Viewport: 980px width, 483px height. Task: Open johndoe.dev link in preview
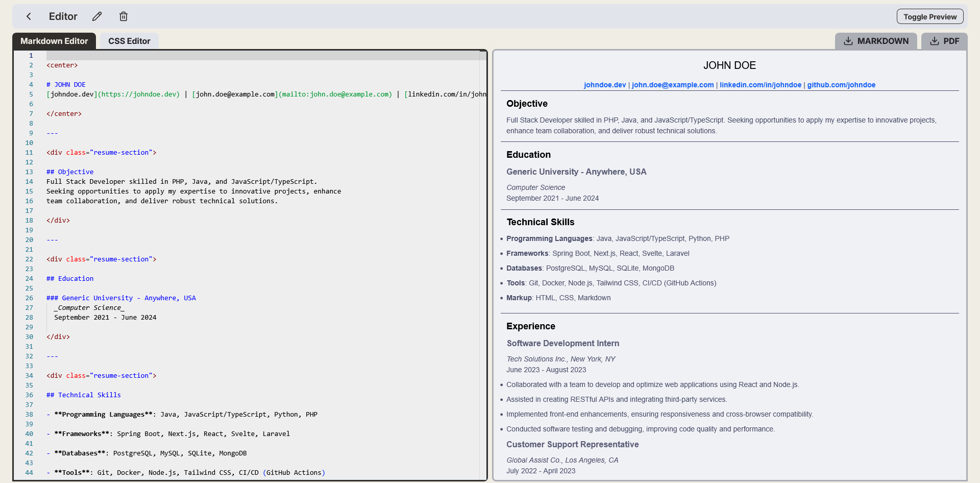point(605,85)
